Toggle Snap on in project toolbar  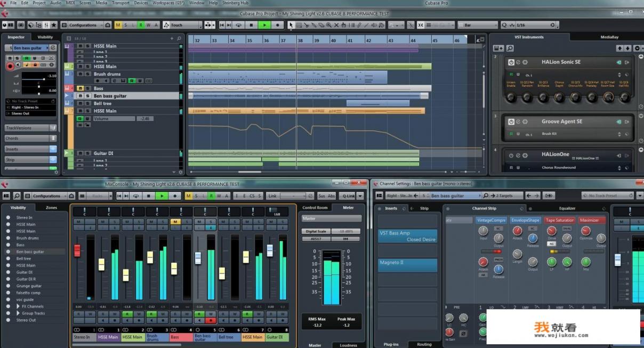coord(421,25)
